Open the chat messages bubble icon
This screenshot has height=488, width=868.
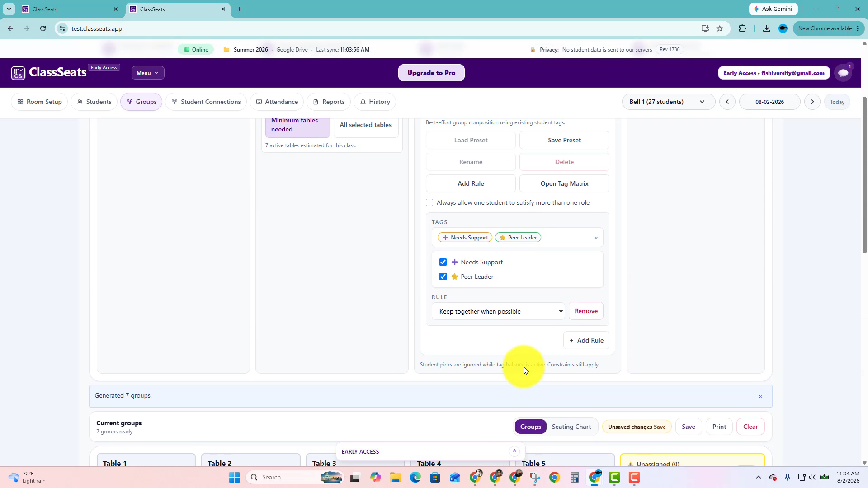point(843,73)
